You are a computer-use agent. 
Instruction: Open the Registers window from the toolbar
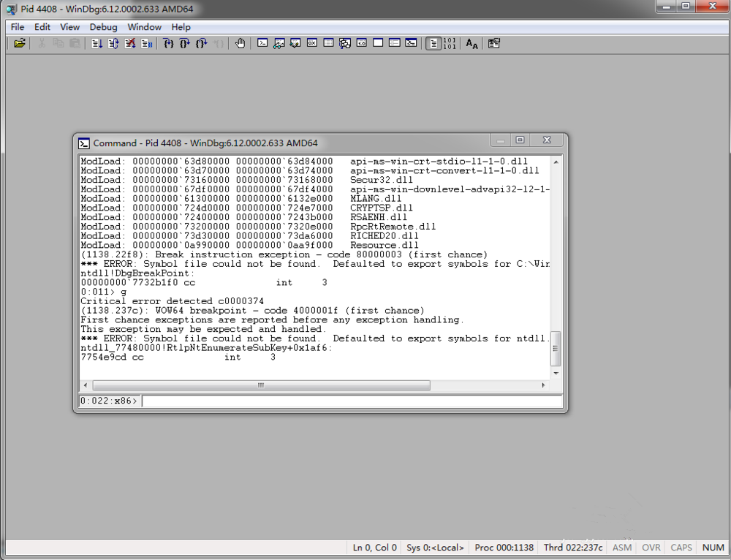[x=311, y=44]
